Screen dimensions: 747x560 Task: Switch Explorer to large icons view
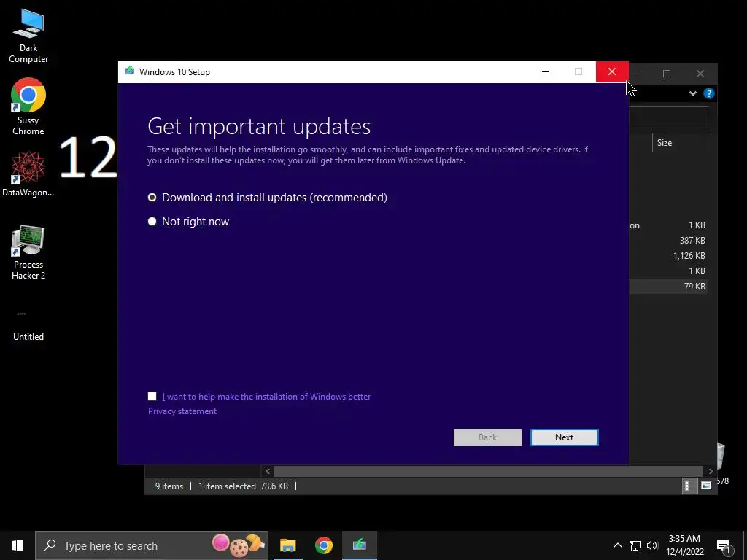706,485
